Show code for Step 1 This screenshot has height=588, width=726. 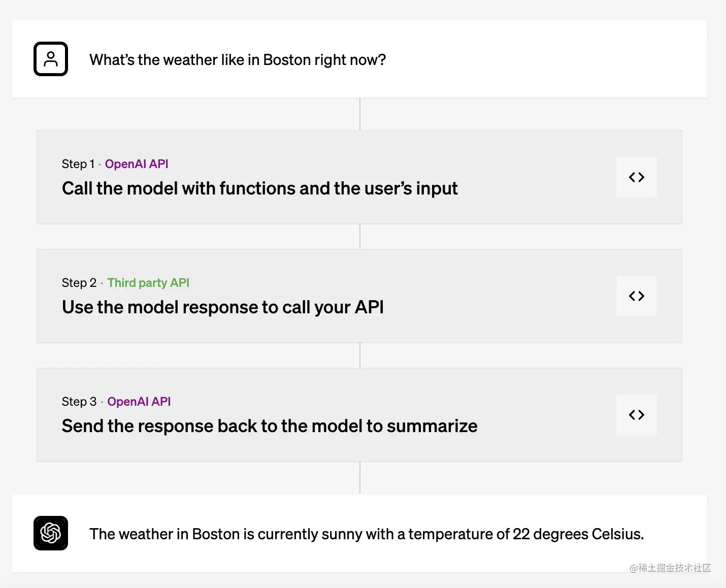[637, 177]
